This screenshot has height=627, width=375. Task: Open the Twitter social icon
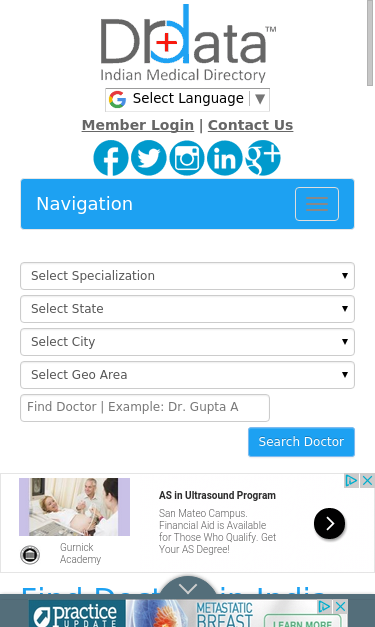tap(149, 158)
